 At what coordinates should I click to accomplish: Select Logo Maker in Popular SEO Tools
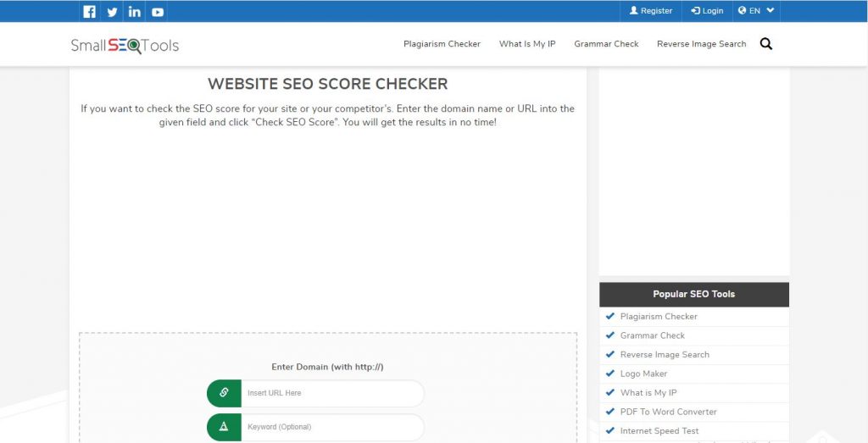(643, 374)
